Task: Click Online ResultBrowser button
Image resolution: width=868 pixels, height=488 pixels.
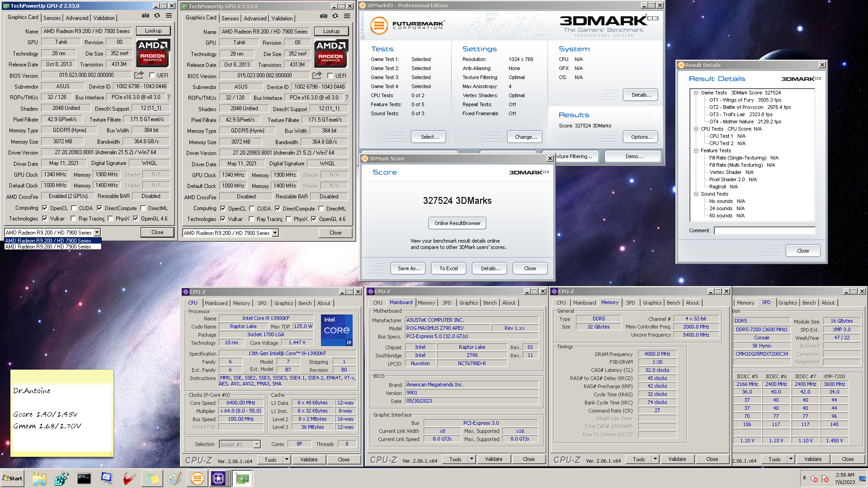Action: click(458, 223)
